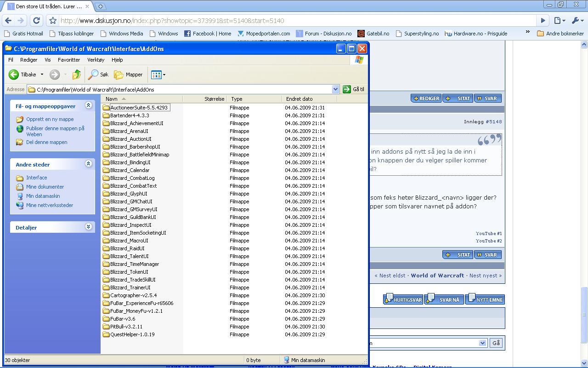588x368 pixels.
Task: Open the Facebook | Home bookmark
Action: pyautogui.click(x=208, y=34)
